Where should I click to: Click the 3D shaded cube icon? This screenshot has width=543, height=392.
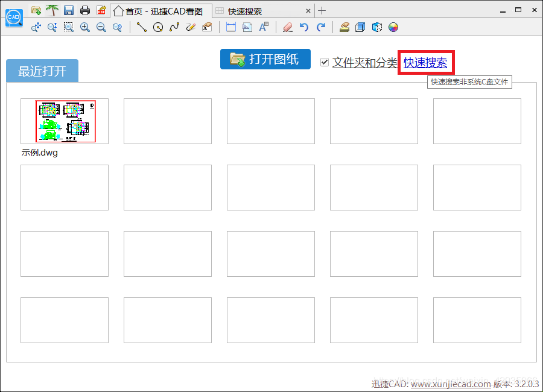[376, 27]
